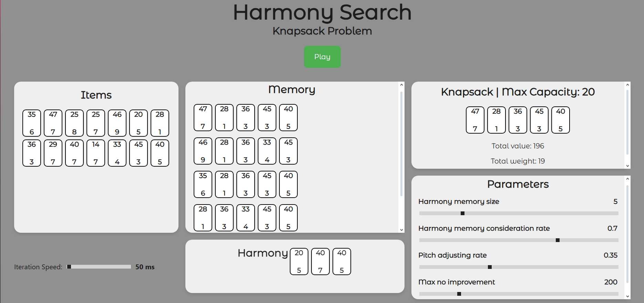
Task: Click the Knapsack panel's scroll down arrow
Action: [x=627, y=166]
